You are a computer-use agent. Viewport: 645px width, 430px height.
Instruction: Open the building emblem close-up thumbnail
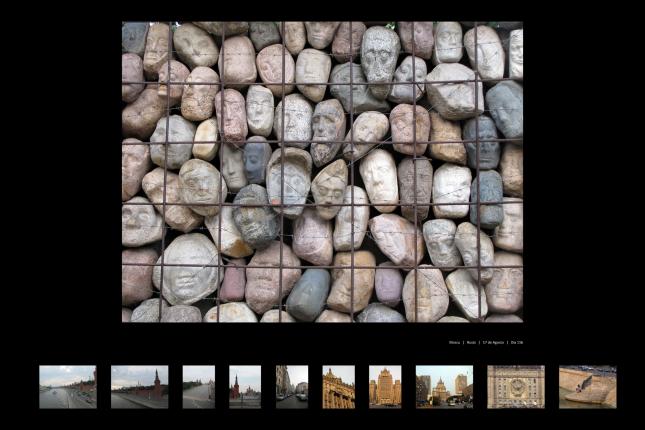point(515,386)
